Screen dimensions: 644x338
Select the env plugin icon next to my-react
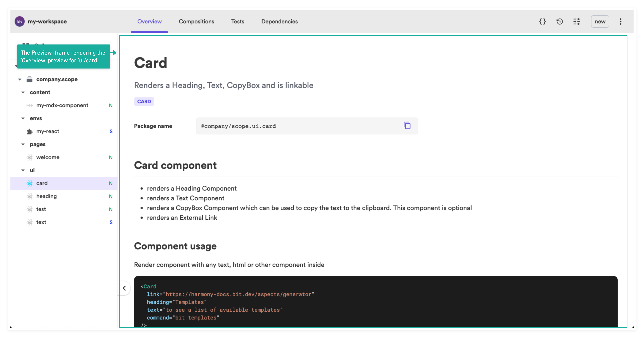click(30, 131)
